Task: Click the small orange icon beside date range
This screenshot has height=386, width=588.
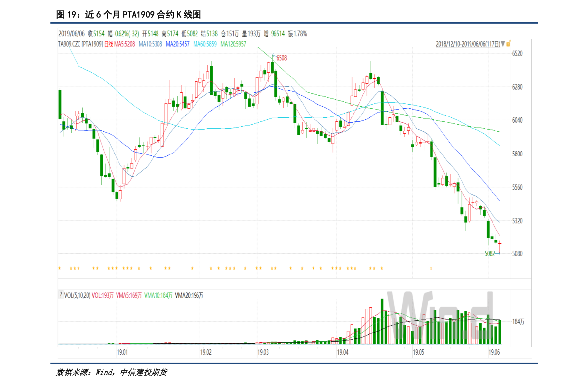Action: (x=509, y=44)
